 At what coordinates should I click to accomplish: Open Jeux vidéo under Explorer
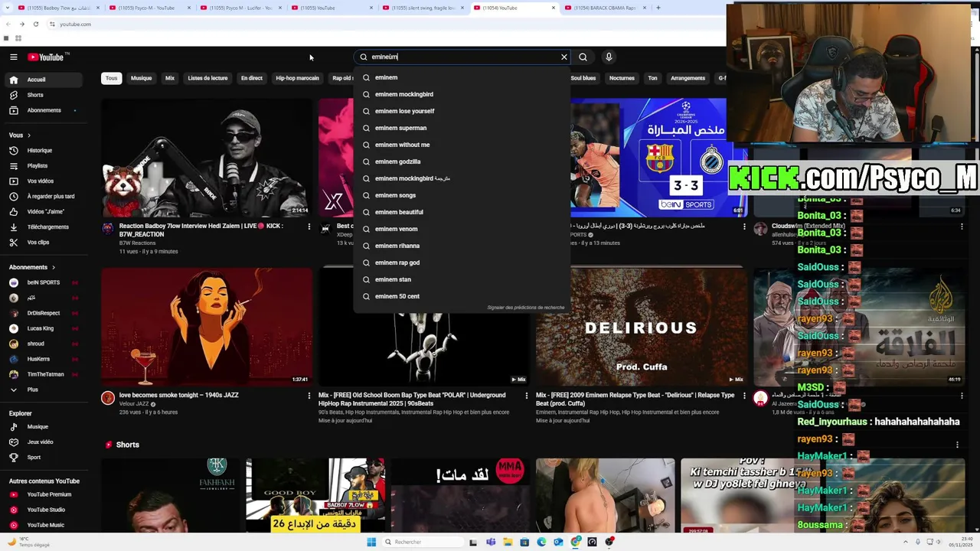click(x=45, y=442)
